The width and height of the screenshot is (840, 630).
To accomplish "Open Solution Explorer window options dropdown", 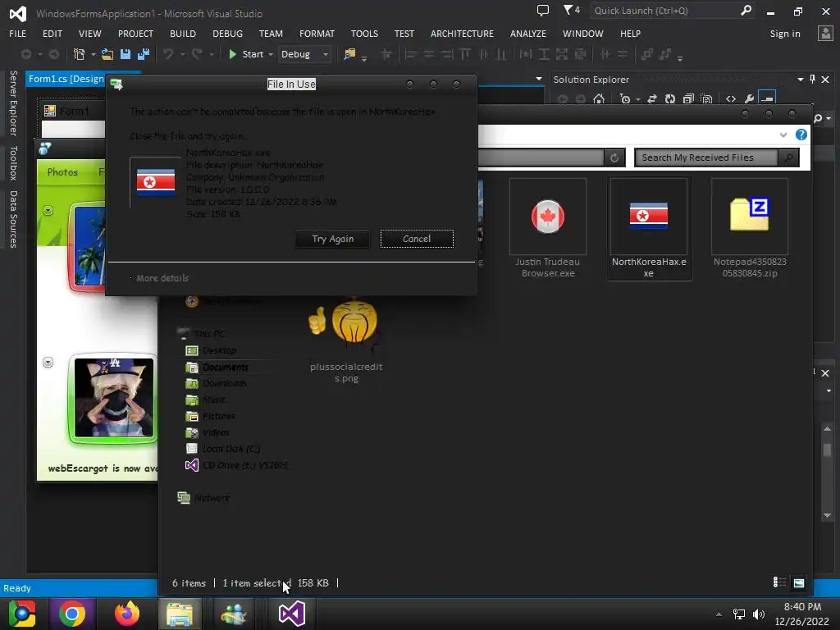I will tap(801, 80).
